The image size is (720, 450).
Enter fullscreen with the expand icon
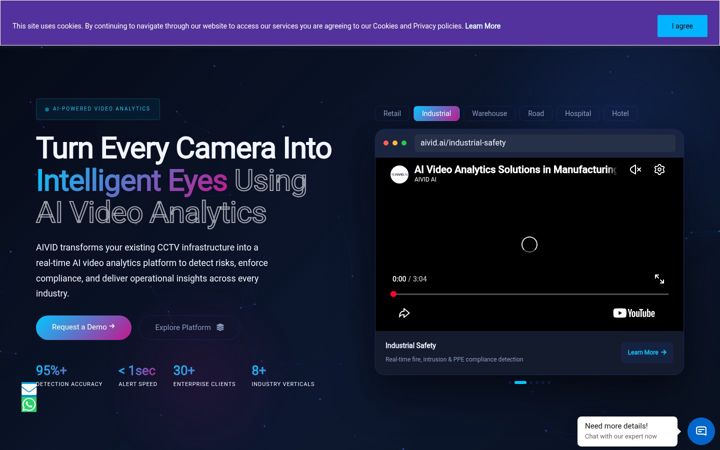(x=659, y=279)
